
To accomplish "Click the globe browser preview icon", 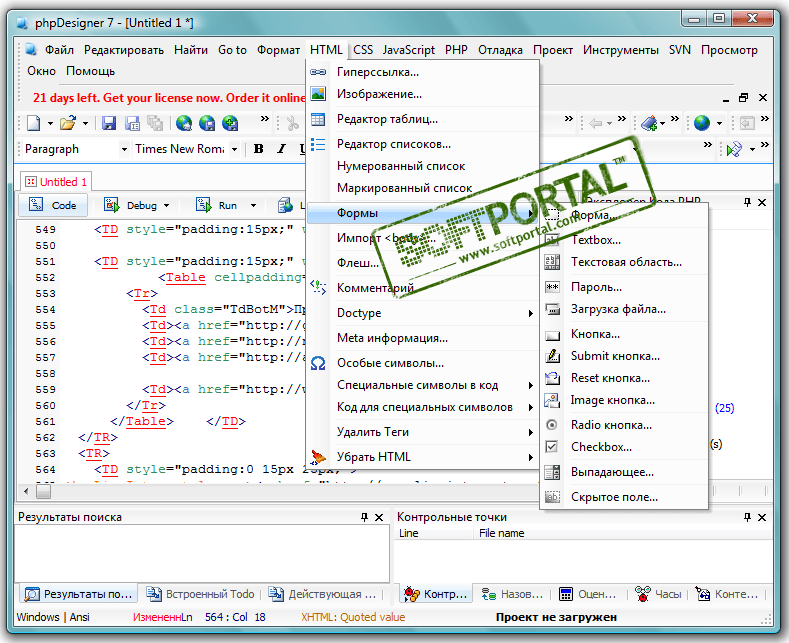I will [x=701, y=123].
